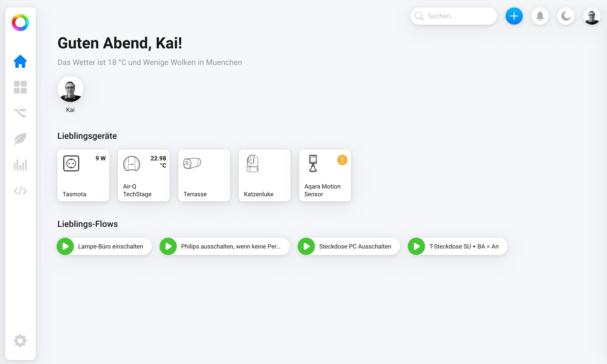This screenshot has height=364, width=607.
Task: Open the notifications bell
Action: pyautogui.click(x=540, y=16)
